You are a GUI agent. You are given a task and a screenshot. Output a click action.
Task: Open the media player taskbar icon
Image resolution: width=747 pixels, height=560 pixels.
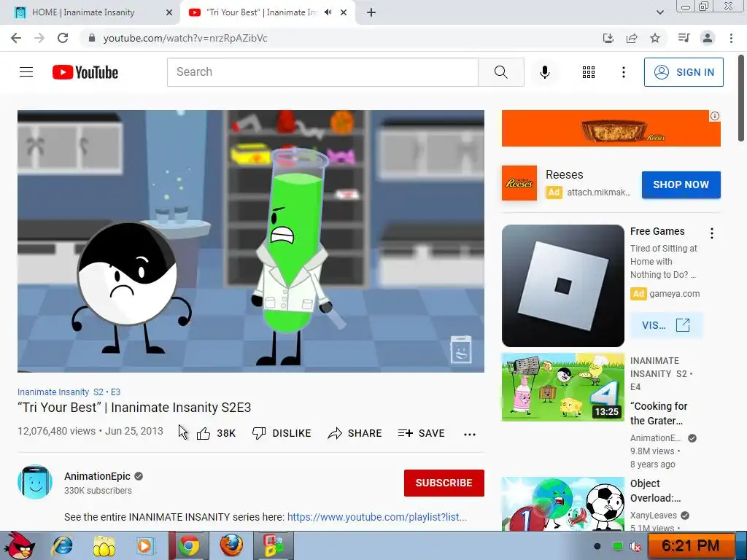coord(145,545)
